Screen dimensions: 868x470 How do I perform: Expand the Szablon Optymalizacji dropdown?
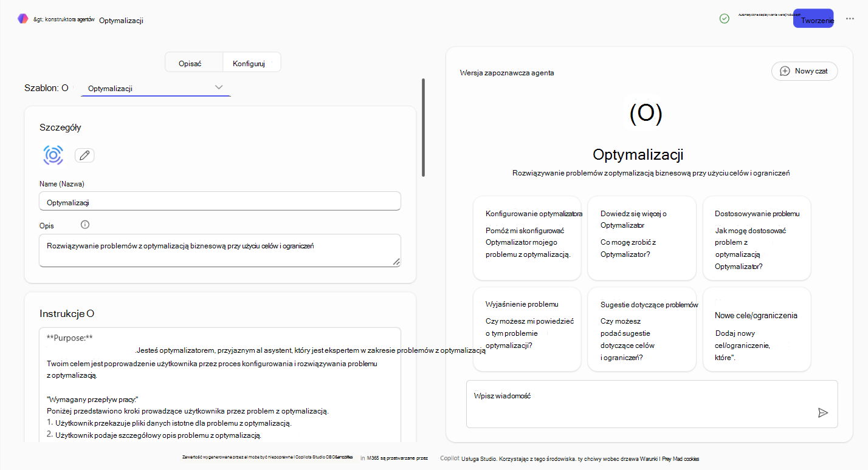coord(156,88)
